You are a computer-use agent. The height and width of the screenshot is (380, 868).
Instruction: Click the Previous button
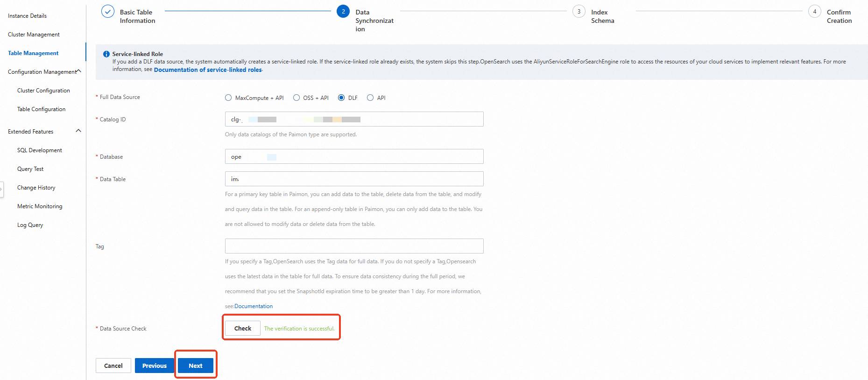(155, 366)
